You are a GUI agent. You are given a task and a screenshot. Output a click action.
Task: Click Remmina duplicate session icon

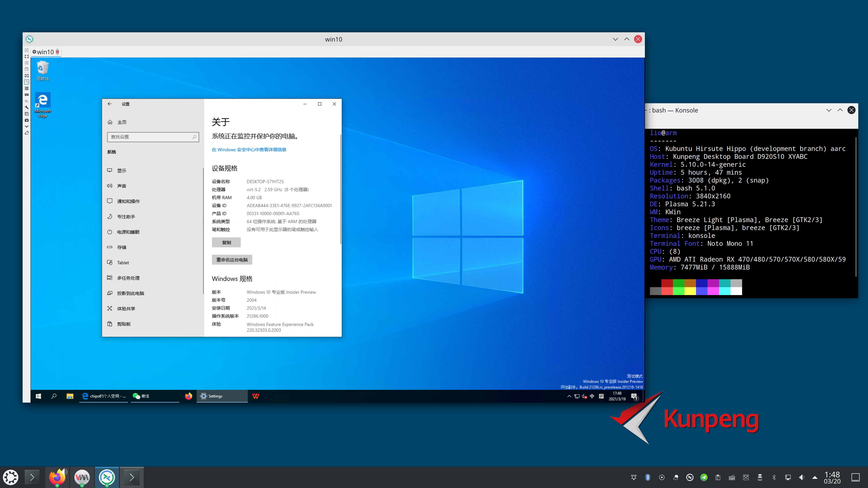pos(27,114)
